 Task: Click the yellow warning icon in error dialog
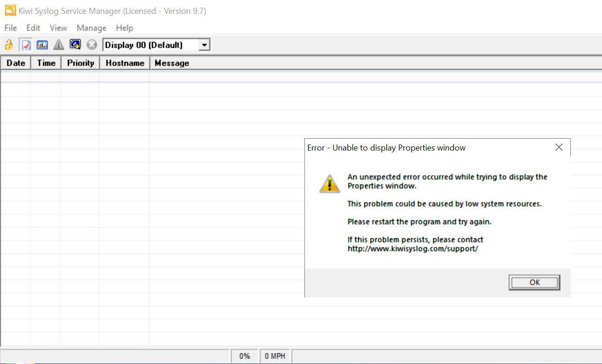pyautogui.click(x=330, y=183)
